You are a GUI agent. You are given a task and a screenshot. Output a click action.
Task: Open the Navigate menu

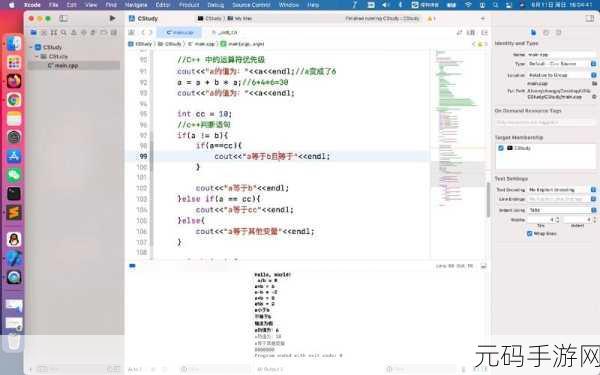tap(136, 5)
